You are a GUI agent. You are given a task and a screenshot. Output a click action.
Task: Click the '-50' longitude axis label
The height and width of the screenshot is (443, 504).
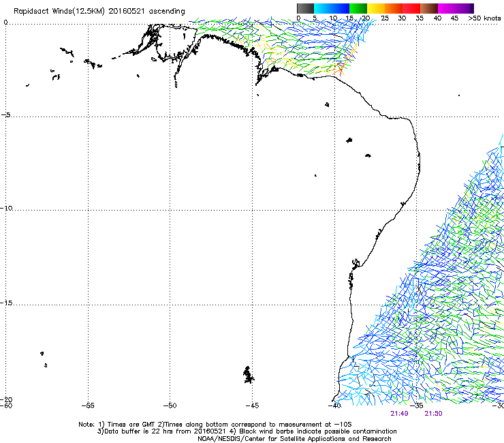tap(170, 406)
